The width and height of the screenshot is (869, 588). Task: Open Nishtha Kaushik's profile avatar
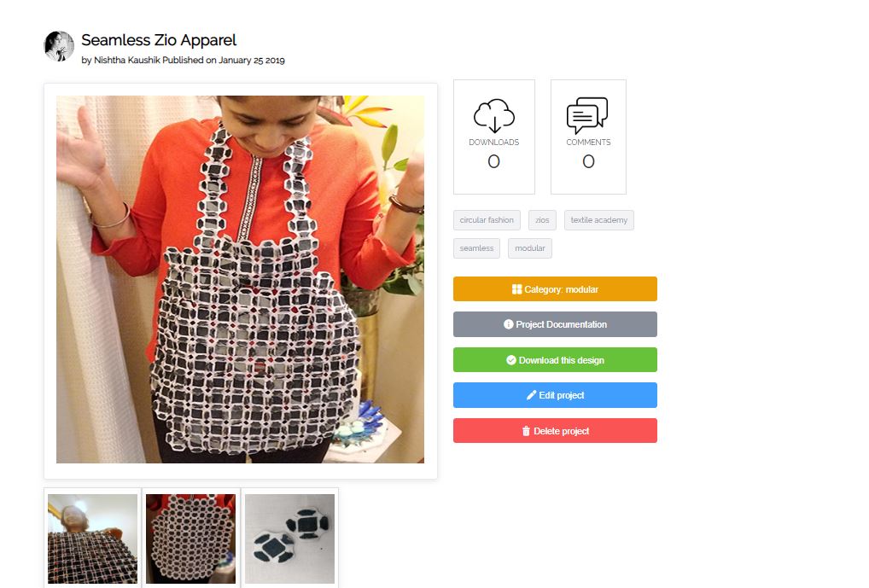coord(59,46)
